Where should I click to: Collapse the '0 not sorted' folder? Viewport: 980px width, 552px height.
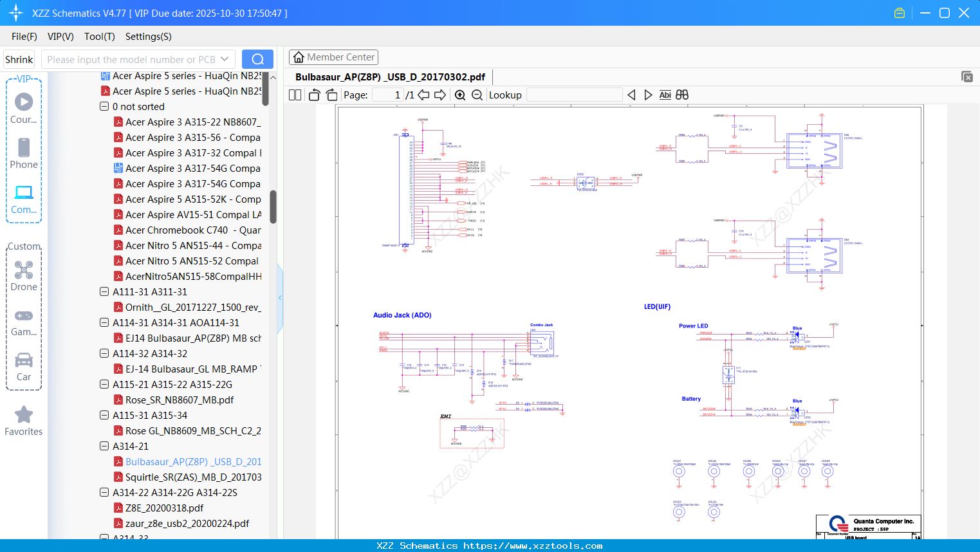click(x=104, y=107)
